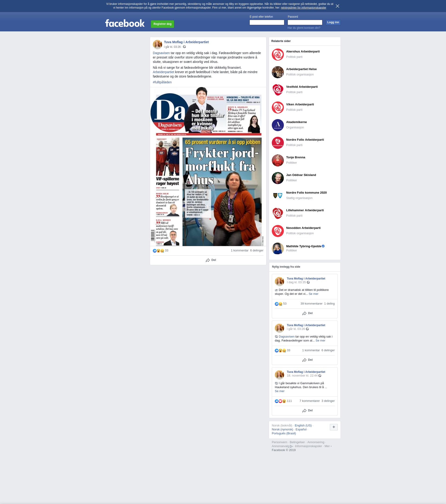Switch language to Español
The image size is (446, 504).
point(301,429)
